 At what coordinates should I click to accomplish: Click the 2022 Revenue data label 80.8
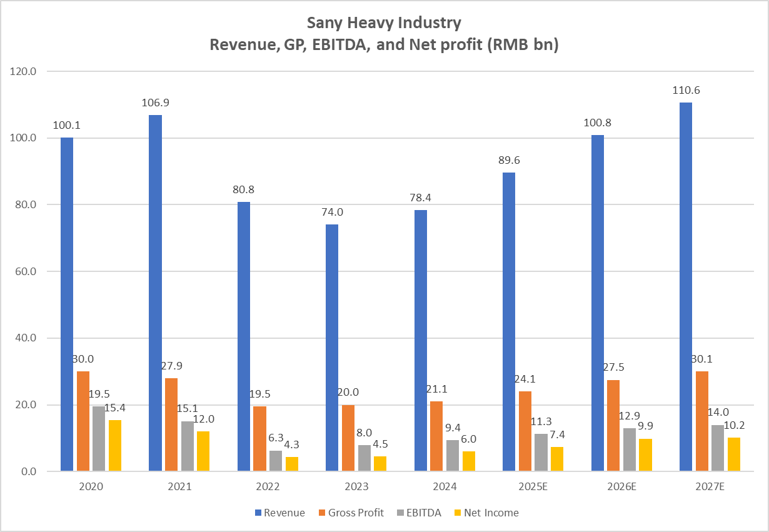pyautogui.click(x=243, y=189)
